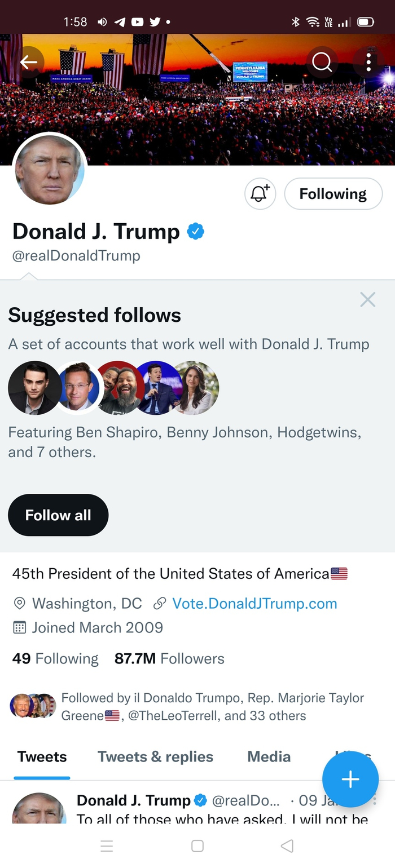The image size is (395, 868).
Task: Tap the blue compose tweet button
Action: tap(350, 780)
